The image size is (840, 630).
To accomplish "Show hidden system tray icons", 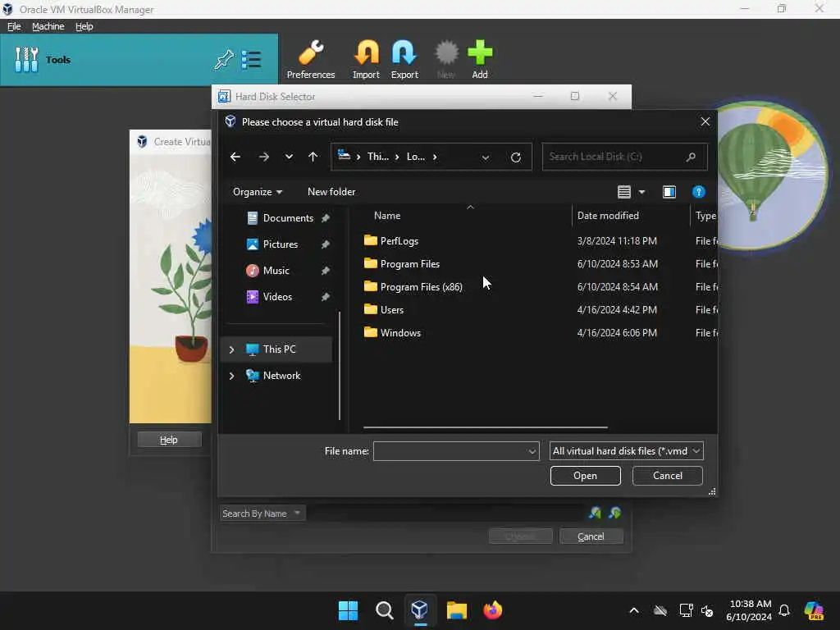I will tap(634, 610).
